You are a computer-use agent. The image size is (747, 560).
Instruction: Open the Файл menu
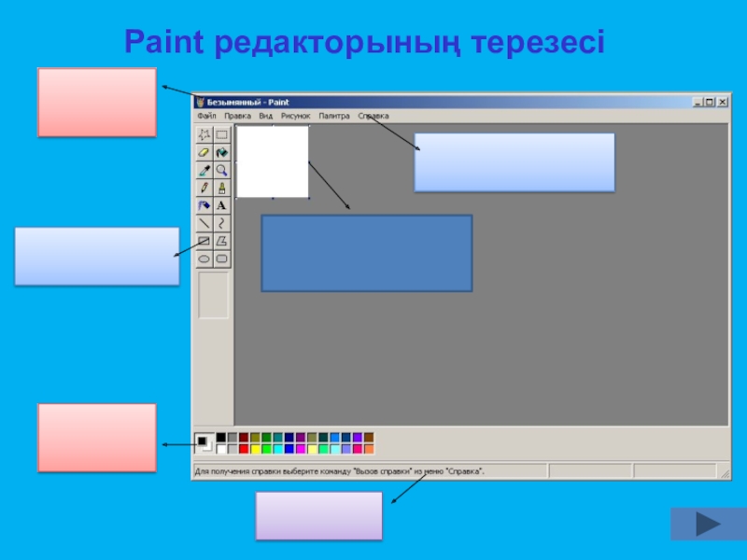(x=206, y=116)
